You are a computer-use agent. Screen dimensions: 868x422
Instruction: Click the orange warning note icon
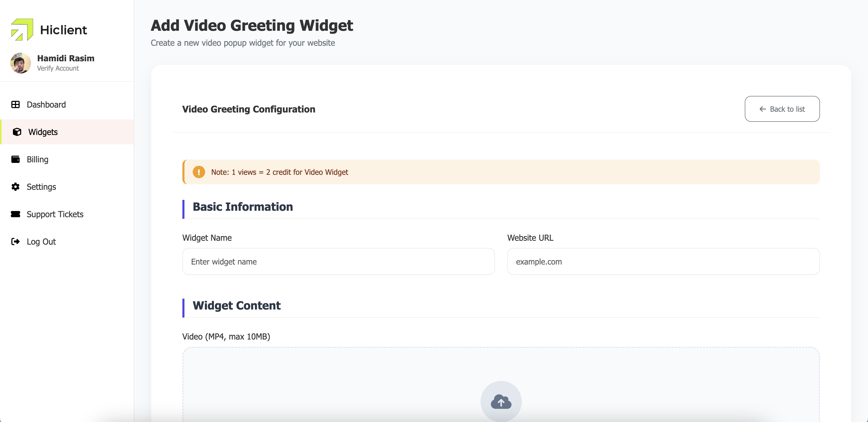click(x=199, y=172)
